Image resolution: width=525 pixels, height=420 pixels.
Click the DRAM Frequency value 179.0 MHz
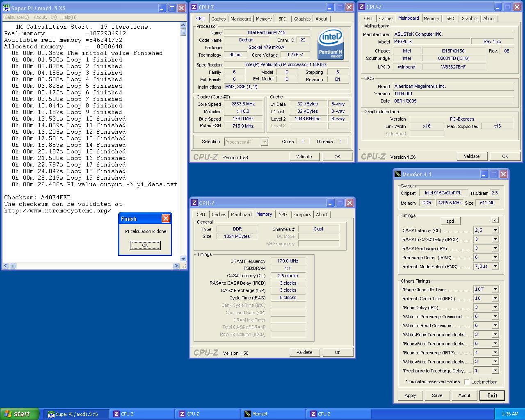tap(288, 261)
